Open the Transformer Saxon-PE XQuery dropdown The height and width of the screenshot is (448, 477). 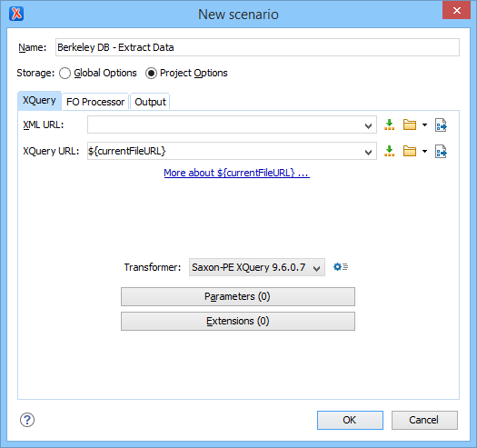coord(257,267)
